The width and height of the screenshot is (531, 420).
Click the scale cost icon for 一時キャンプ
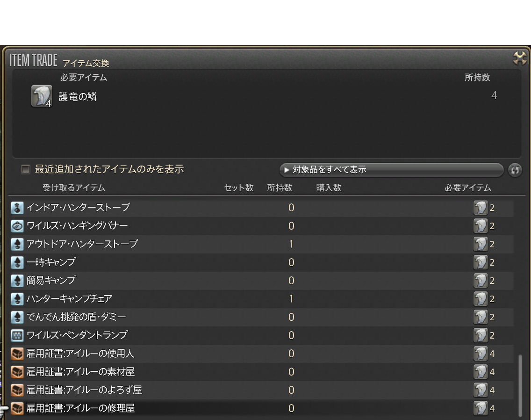(480, 262)
